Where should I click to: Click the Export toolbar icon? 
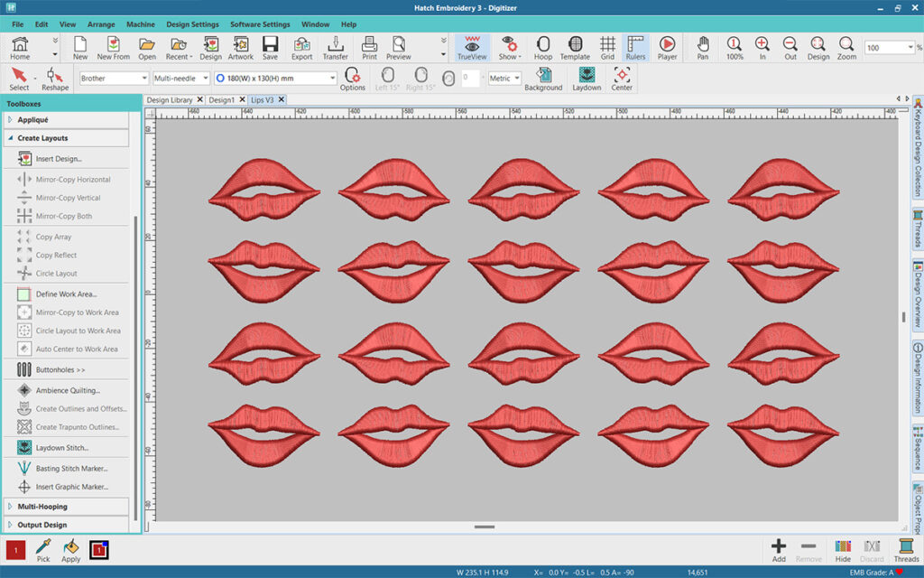point(301,48)
